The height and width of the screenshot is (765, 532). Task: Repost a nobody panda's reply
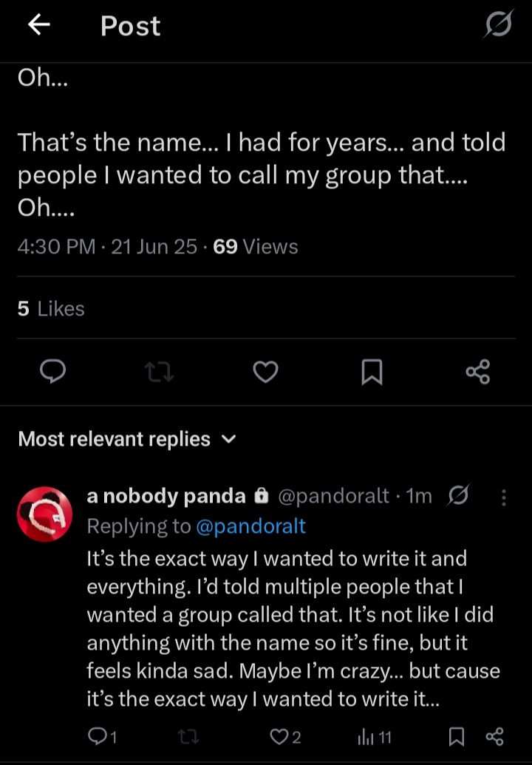pyautogui.click(x=190, y=736)
